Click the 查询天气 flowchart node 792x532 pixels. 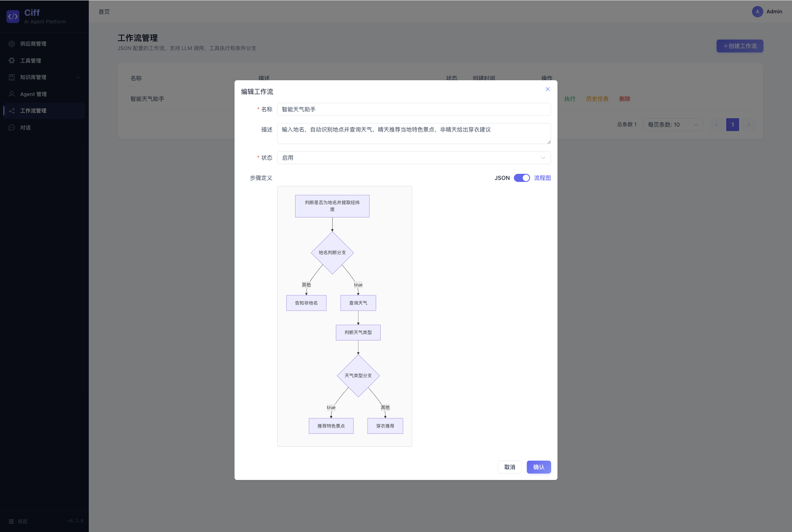(358, 303)
